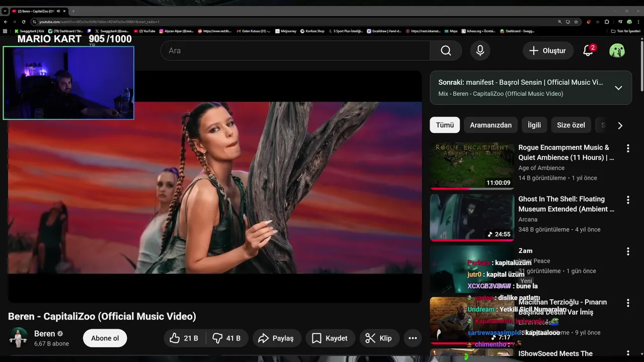The width and height of the screenshot is (644, 362).
Task: Open the Beren channel avatar
Action: pos(19,338)
